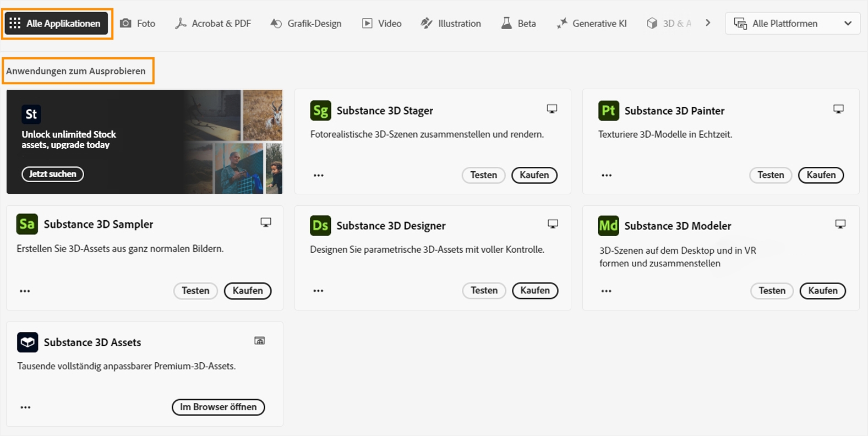Image resolution: width=868 pixels, height=436 pixels.
Task: Click the Stock banner photo collage
Action: [x=234, y=141]
